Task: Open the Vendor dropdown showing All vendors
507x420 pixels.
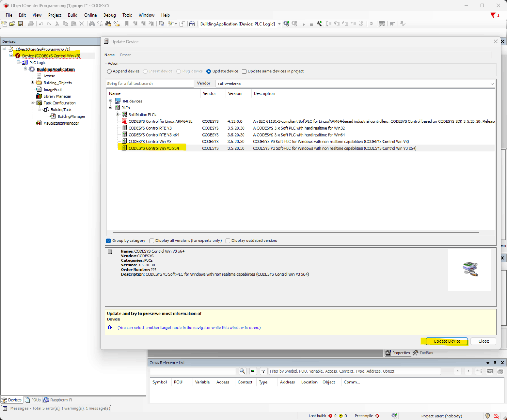Action: 355,84
